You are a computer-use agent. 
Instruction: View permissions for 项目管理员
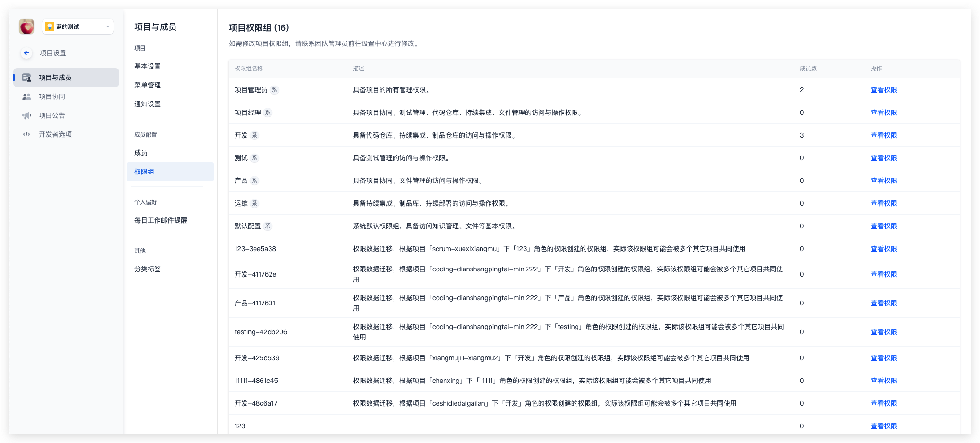point(884,90)
